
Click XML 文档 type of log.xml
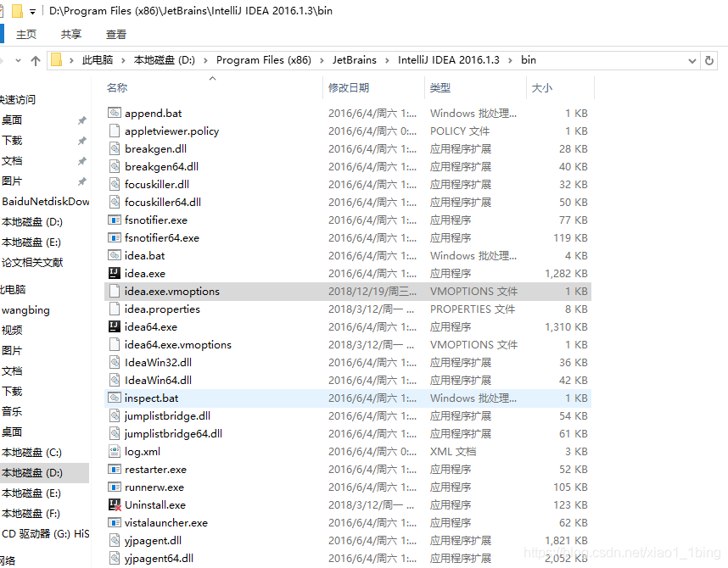[453, 452]
